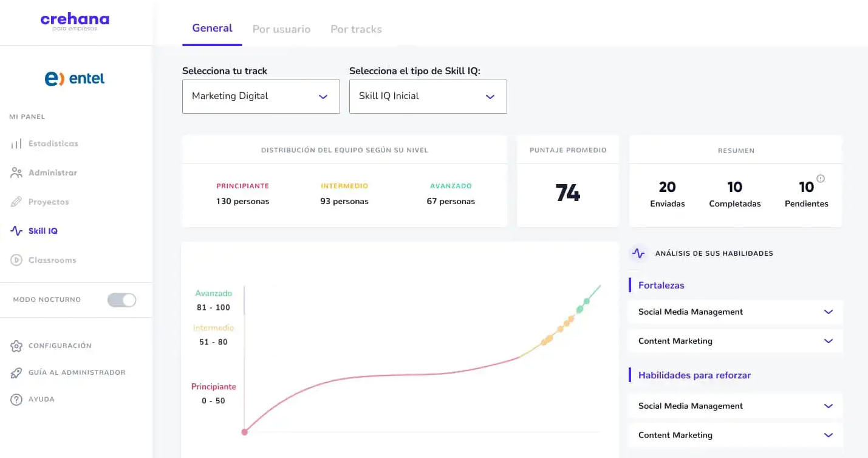The width and height of the screenshot is (868, 458).
Task: Select the Proyectos pencil icon
Action: pyautogui.click(x=16, y=202)
